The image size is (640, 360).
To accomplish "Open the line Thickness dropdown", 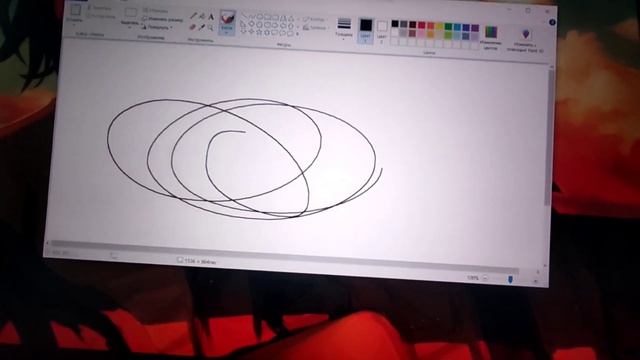I will 344,29.
